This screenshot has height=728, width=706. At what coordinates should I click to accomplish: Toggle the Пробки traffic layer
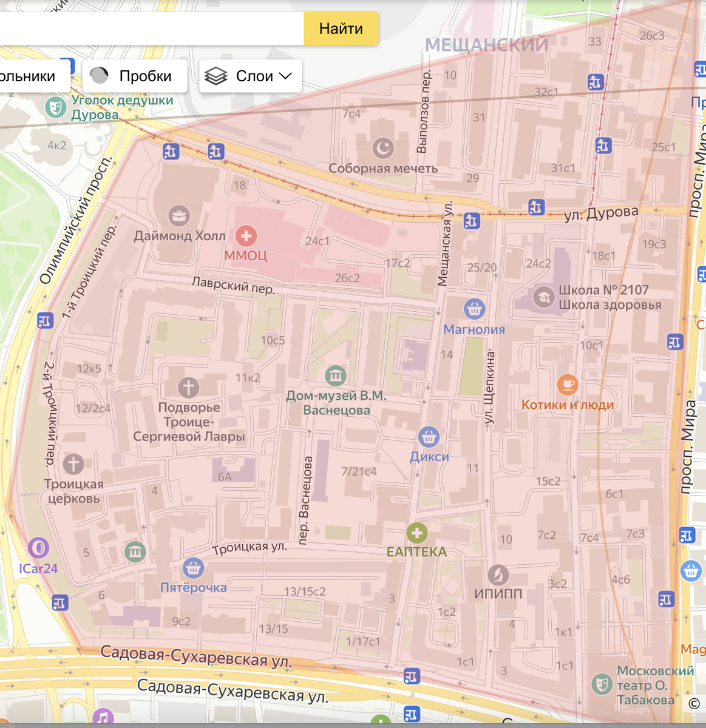135,76
